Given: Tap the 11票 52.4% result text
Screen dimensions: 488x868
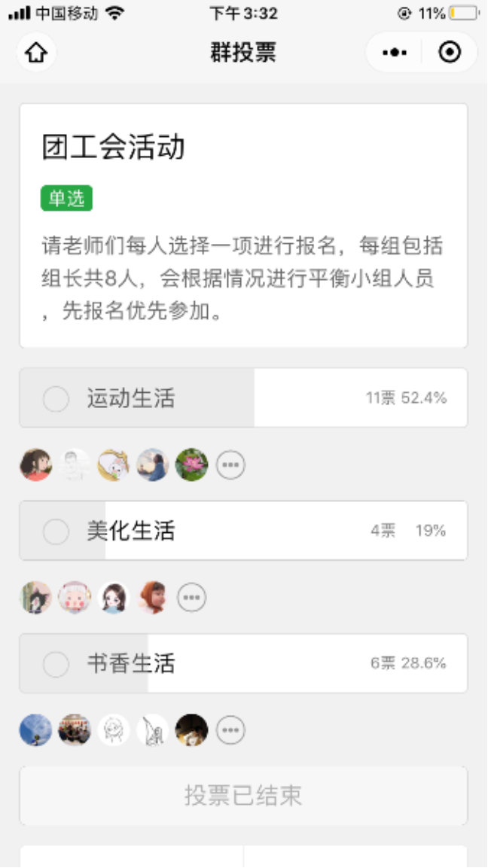Looking at the screenshot, I should (407, 398).
